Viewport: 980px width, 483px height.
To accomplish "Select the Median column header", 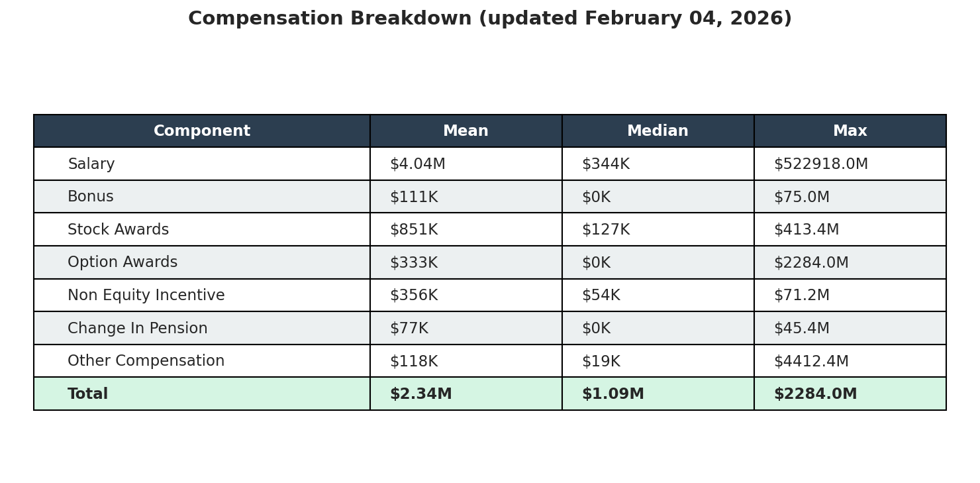I will (x=658, y=131).
